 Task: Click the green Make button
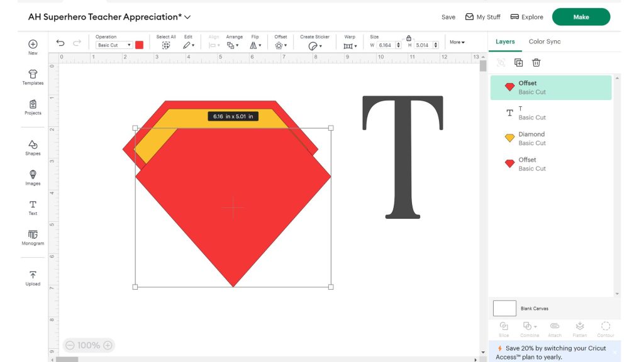pos(581,17)
